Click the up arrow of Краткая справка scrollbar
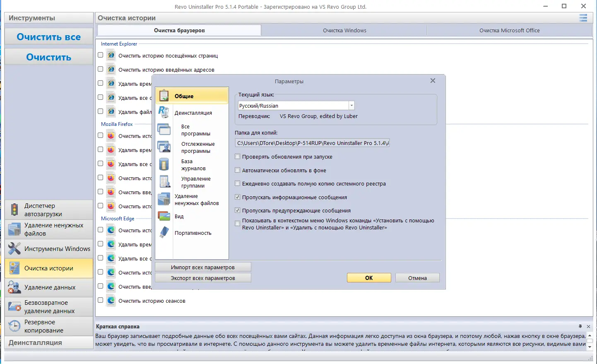The width and height of the screenshot is (597, 364). tap(590, 335)
